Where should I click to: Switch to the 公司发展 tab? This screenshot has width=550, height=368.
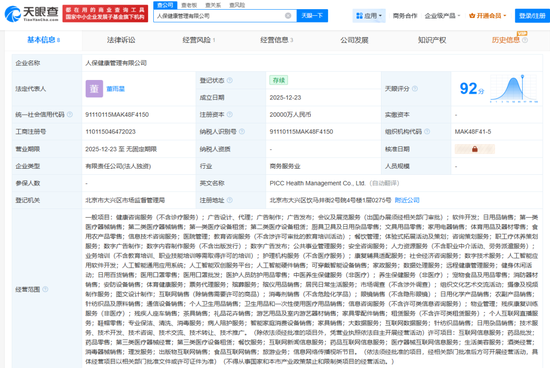(x=354, y=40)
